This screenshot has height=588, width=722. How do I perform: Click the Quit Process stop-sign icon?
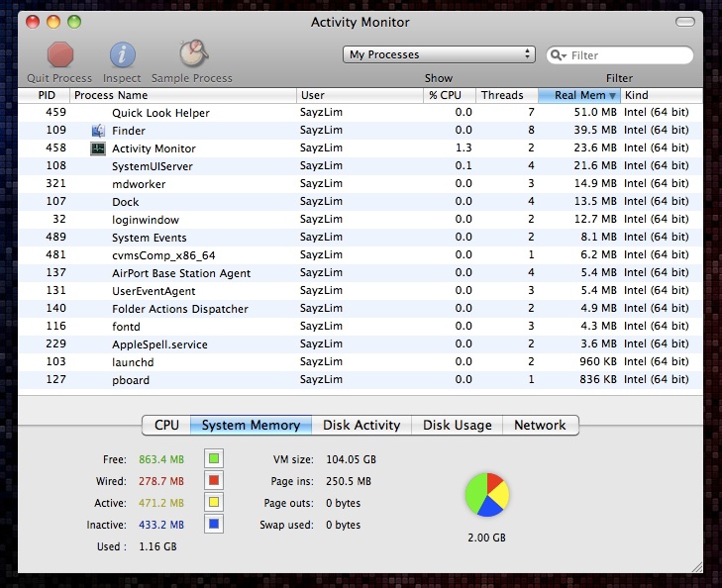pyautogui.click(x=60, y=54)
